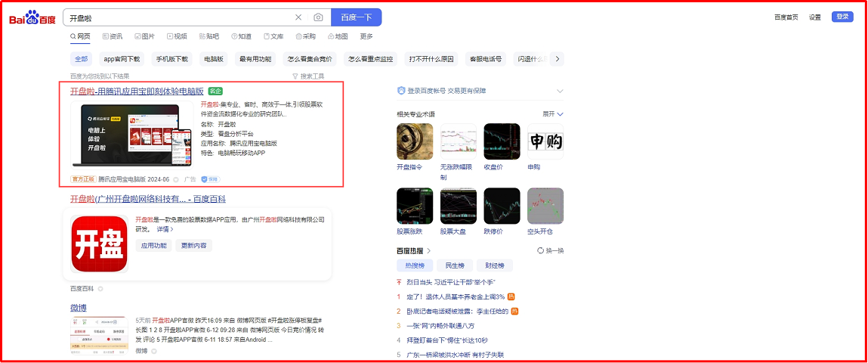Screen dimensions: 868x363
Task: Open 开盘啦-用腾讯应用宝 result title link
Action: (x=137, y=91)
